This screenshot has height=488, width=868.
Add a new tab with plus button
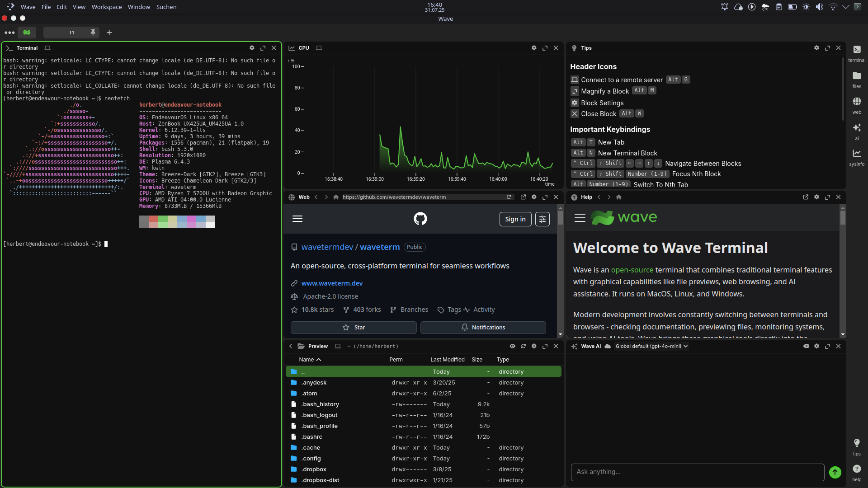pos(109,33)
